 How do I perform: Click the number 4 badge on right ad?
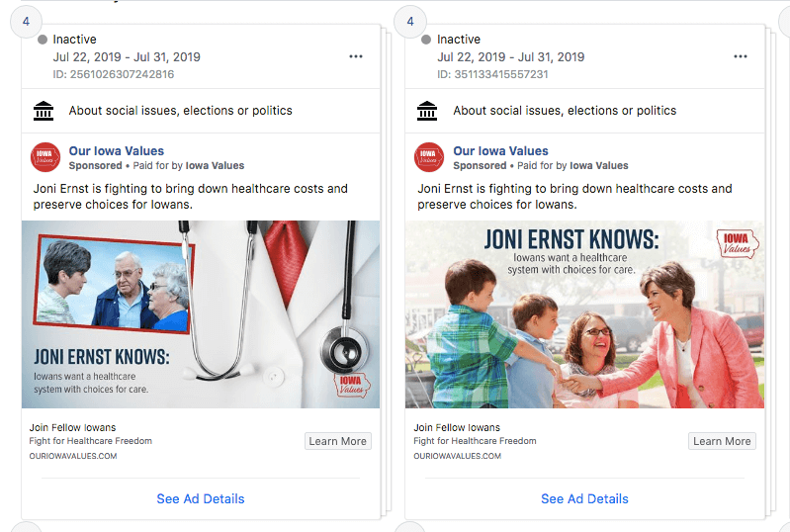click(x=409, y=22)
